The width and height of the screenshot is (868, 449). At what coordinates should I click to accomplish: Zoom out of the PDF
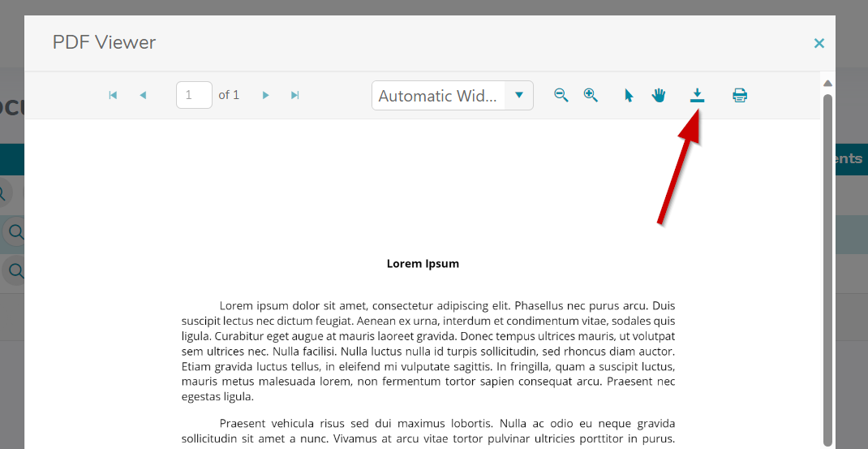[x=561, y=95]
